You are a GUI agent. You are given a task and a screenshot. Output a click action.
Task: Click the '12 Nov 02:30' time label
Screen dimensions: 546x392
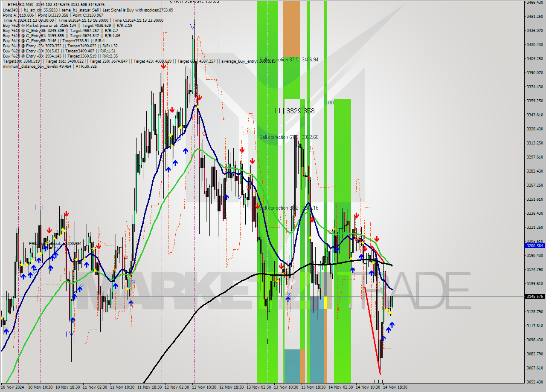click(x=177, y=387)
